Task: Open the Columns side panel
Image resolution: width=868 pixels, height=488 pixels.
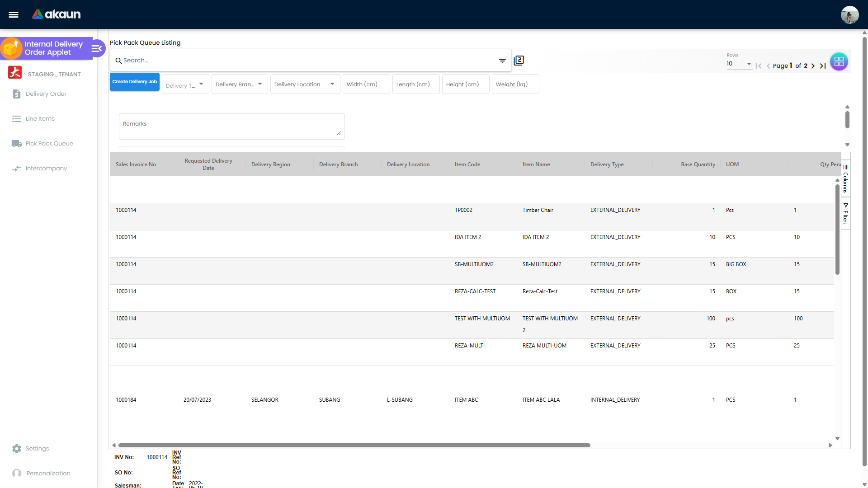Action: click(845, 178)
